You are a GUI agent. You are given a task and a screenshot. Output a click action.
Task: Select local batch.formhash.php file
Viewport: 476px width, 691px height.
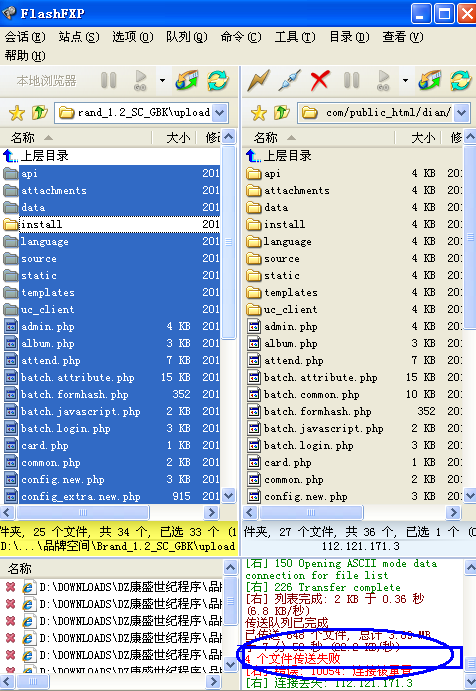110,394
